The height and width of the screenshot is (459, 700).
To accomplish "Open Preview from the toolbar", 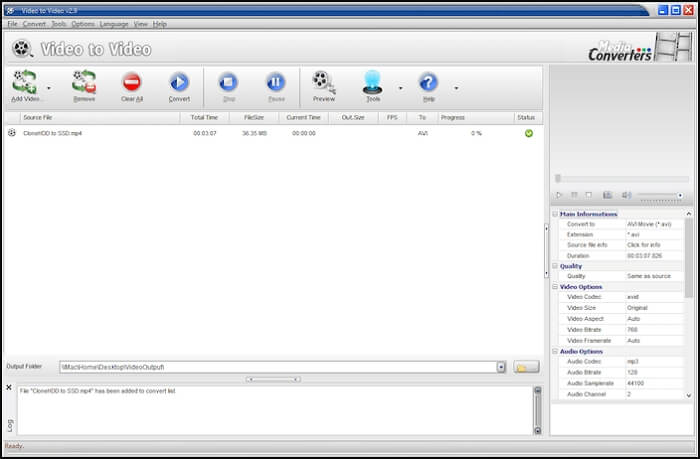I will [323, 84].
